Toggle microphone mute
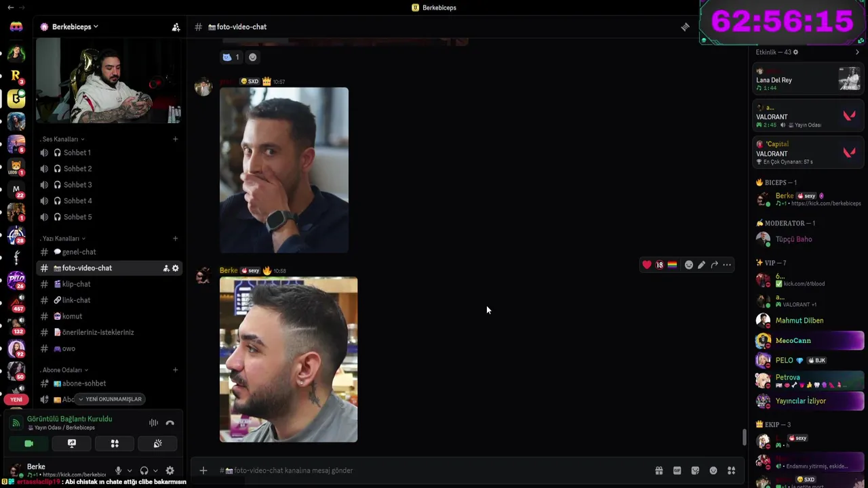This screenshot has width=868, height=488. click(118, 470)
